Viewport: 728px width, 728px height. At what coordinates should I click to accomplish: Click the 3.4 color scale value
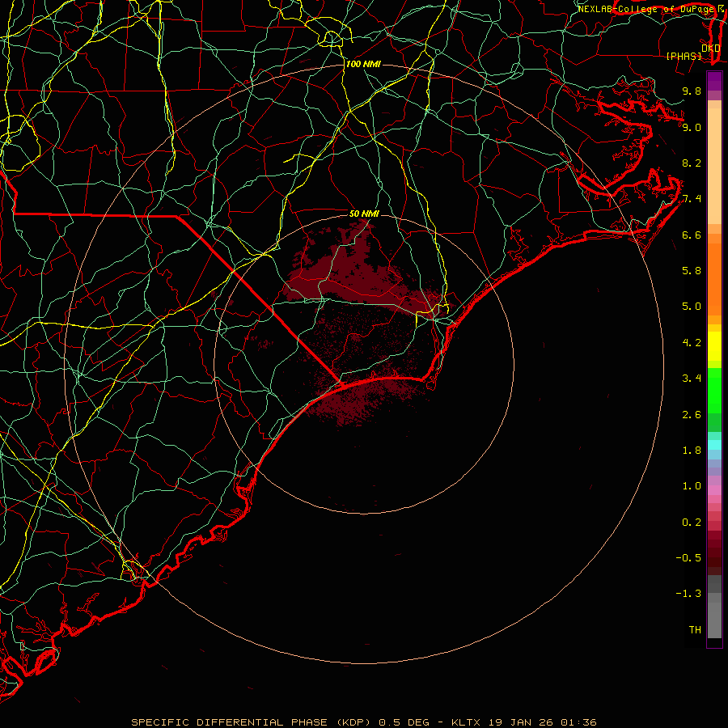coord(692,379)
